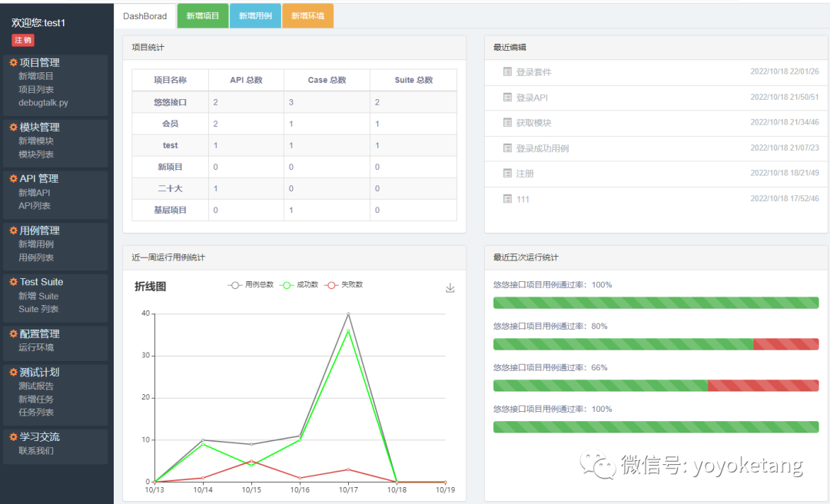830x504 pixels.
Task: Switch to the DashBorad tab
Action: pyautogui.click(x=144, y=16)
